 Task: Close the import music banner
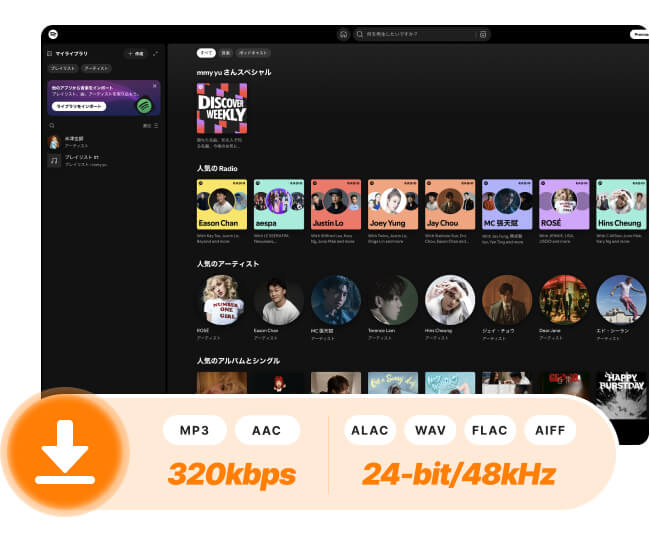tap(155, 86)
